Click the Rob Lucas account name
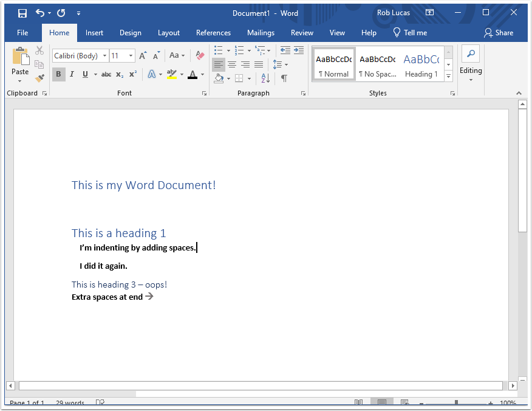Viewport: 532px width, 411px height. tap(394, 13)
